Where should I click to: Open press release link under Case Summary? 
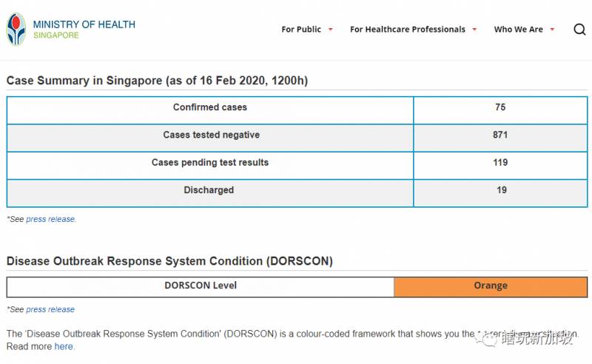coord(50,220)
